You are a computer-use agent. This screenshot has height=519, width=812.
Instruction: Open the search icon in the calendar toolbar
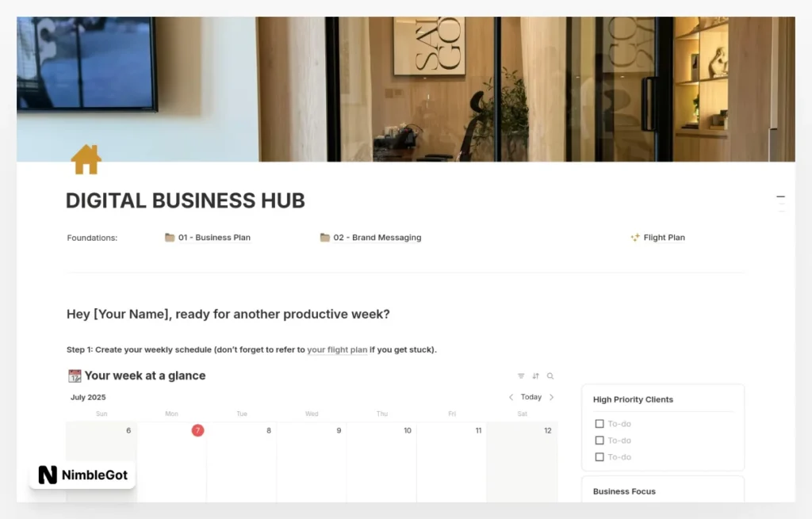coord(550,376)
